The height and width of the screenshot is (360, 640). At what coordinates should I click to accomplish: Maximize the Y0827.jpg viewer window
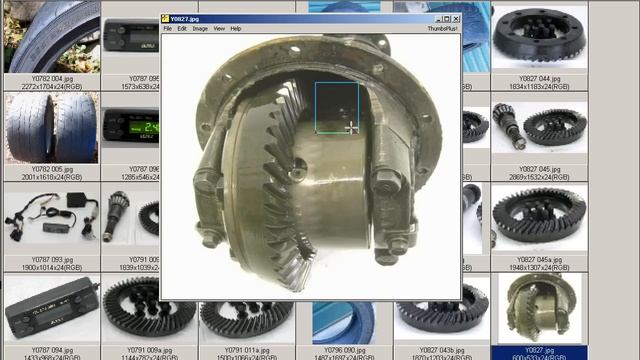click(x=447, y=19)
